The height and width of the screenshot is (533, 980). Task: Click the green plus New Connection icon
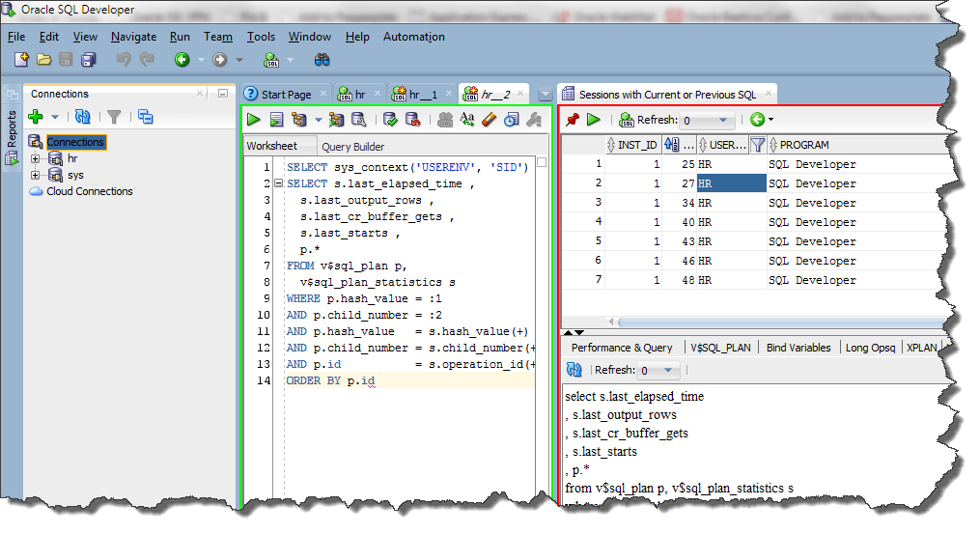pos(36,117)
